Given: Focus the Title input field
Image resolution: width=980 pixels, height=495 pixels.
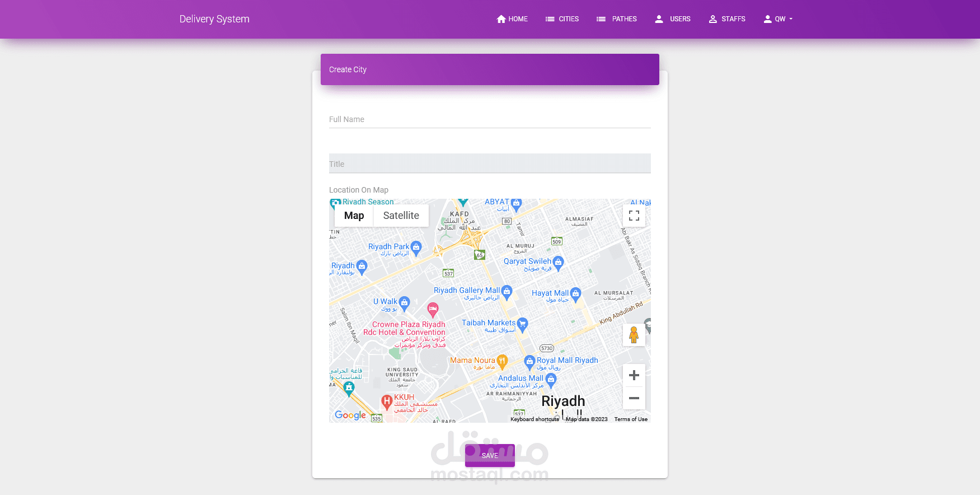Looking at the screenshot, I should [x=490, y=164].
